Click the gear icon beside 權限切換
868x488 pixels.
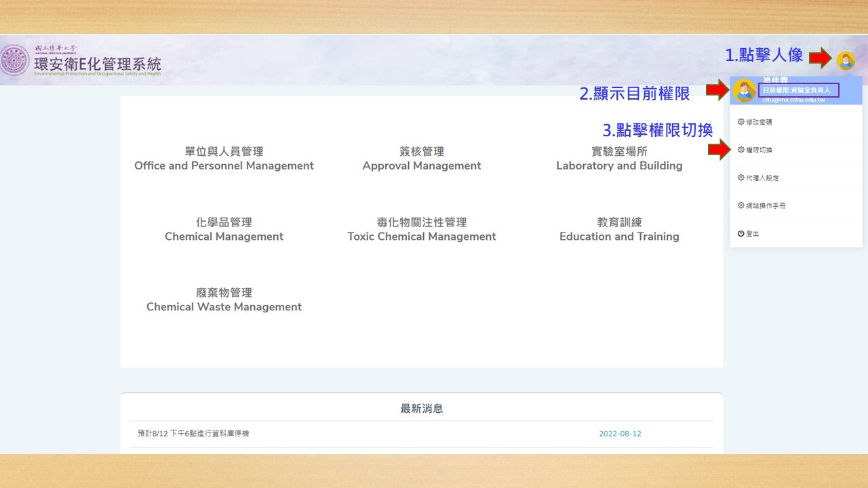click(741, 150)
